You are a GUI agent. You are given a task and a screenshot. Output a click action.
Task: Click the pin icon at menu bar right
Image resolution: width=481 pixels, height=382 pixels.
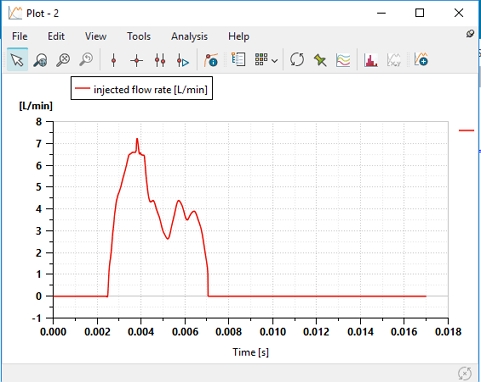coord(470,34)
